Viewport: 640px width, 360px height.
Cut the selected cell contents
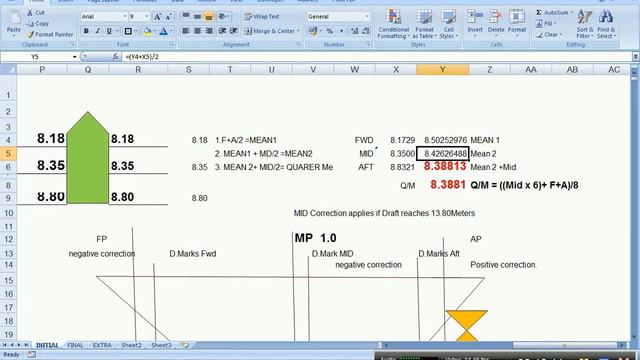[x=36, y=13]
